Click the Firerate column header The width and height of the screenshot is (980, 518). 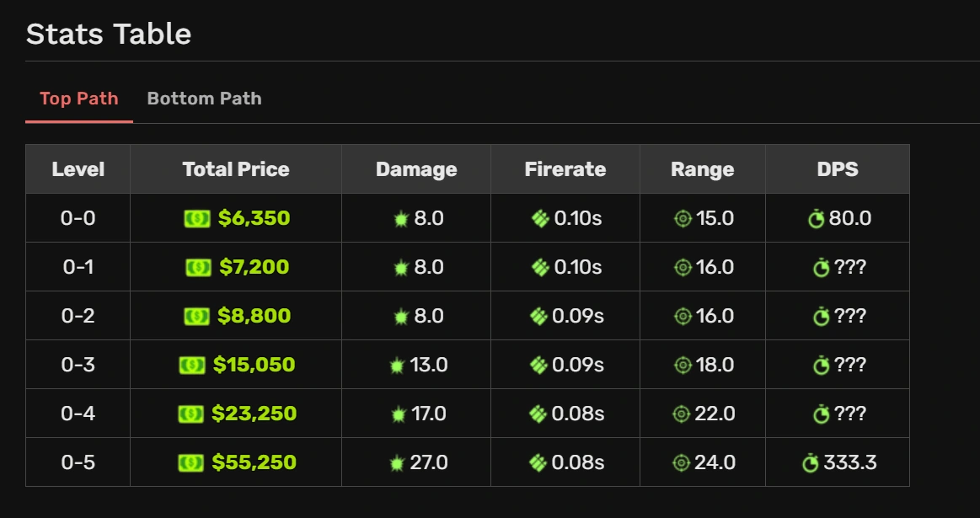point(565,169)
